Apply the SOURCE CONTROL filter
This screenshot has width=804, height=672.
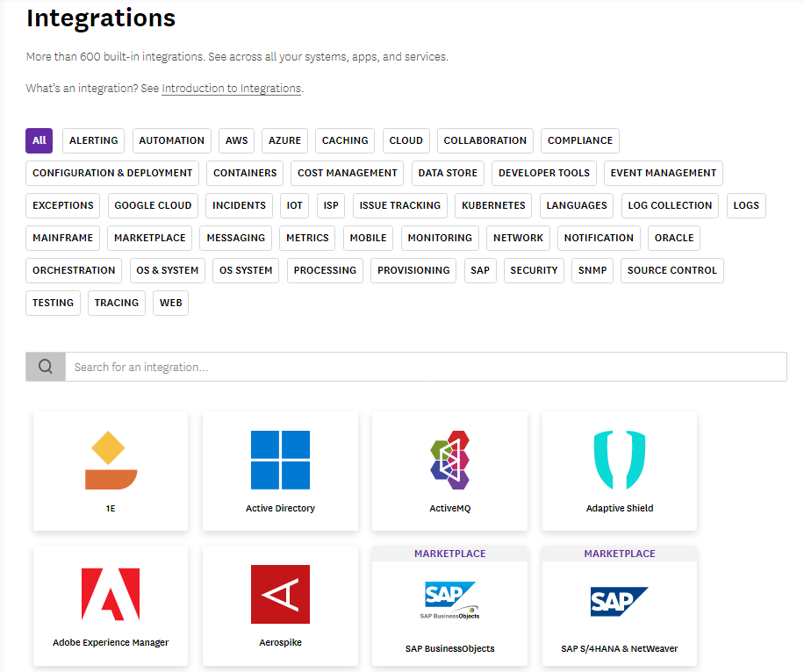672,271
